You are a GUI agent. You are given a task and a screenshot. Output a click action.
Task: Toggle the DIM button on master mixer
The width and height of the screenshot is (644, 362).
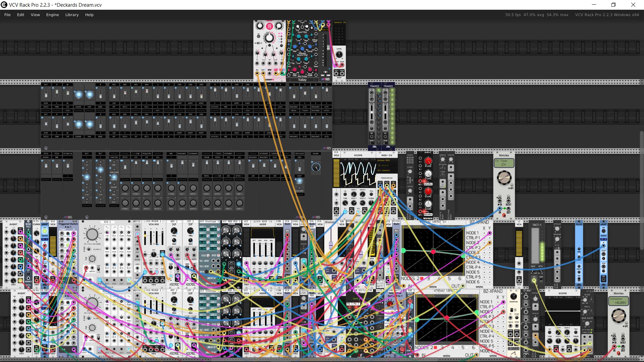point(323,75)
